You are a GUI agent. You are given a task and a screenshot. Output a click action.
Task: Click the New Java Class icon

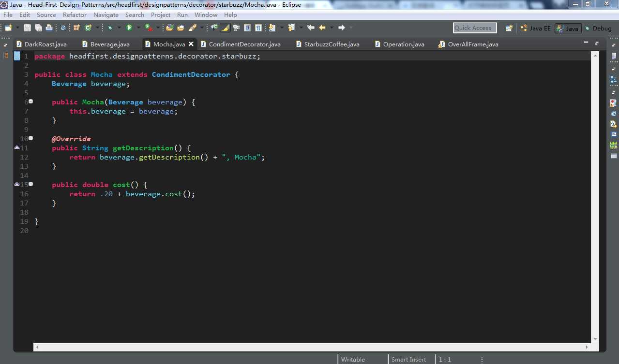[x=88, y=28]
